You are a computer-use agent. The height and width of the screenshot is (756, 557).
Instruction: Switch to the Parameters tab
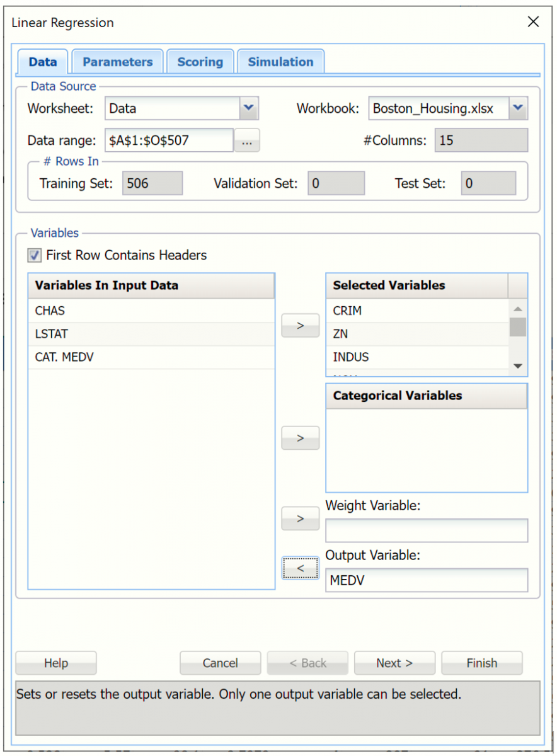[x=118, y=62]
